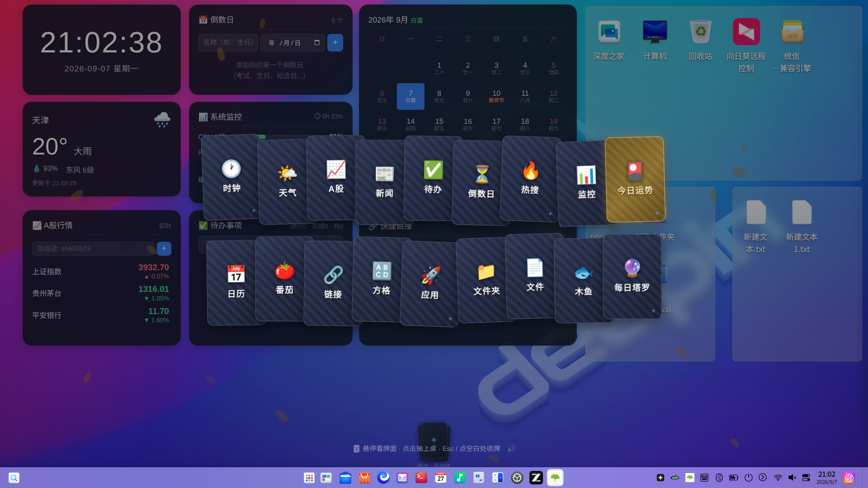The height and width of the screenshot is (488, 868).
Task: Toggle the muted volume tray icon
Action: 792,478
